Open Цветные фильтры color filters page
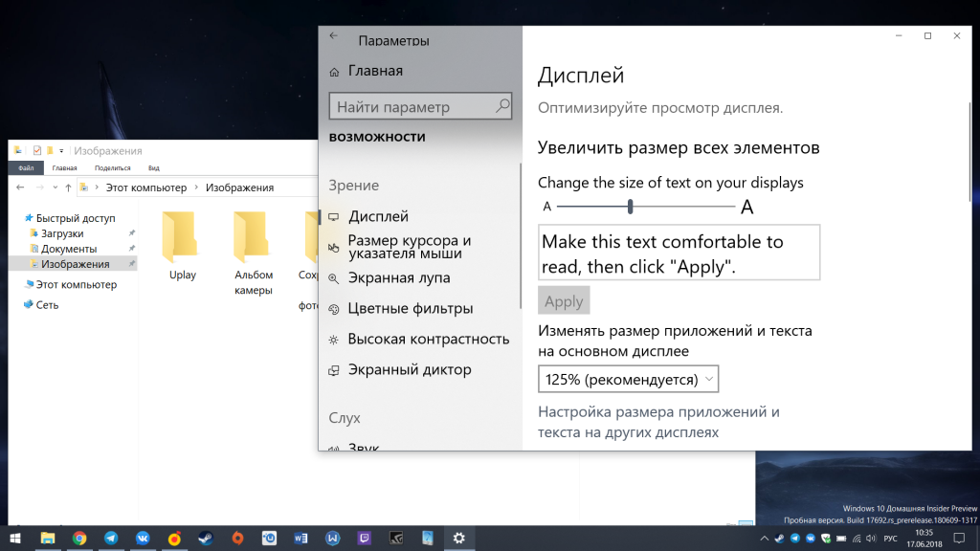The image size is (980, 551). [410, 309]
